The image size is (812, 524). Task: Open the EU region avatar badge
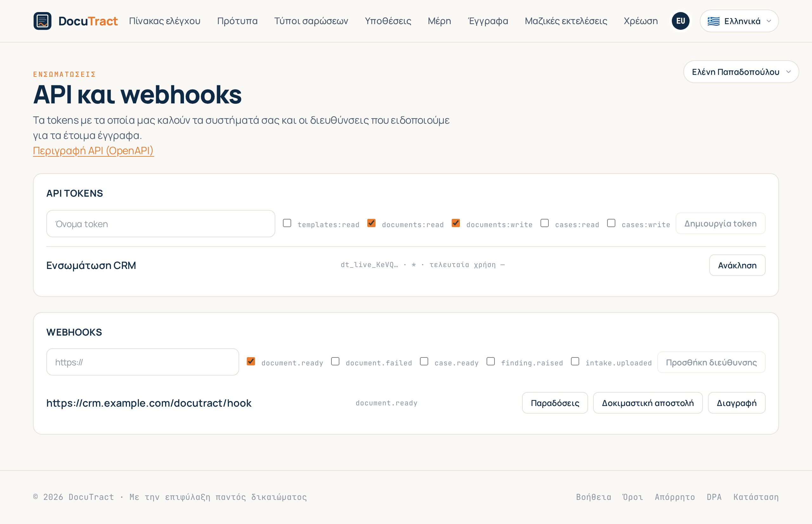tap(680, 21)
